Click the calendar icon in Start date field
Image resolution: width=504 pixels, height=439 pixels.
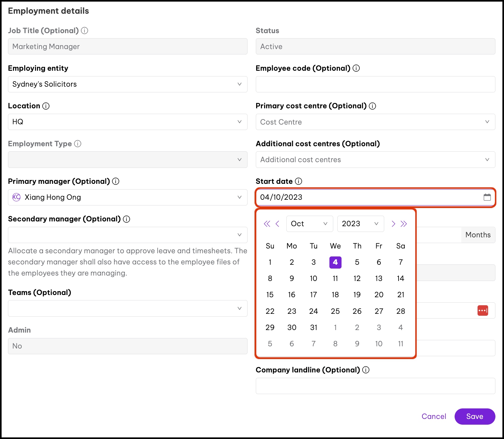(x=487, y=197)
